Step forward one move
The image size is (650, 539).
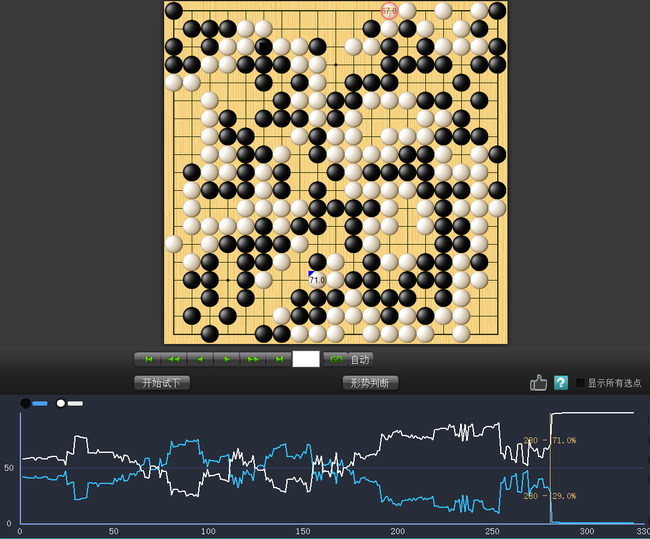pos(227,359)
